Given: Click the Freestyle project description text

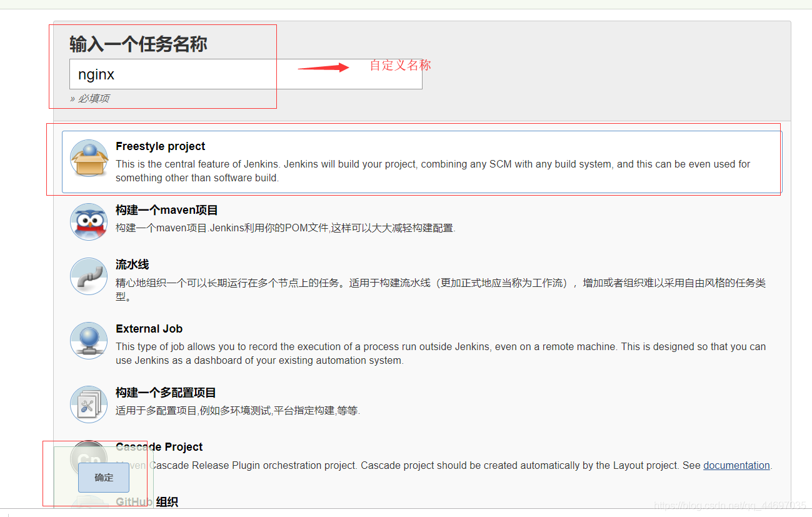Looking at the screenshot, I should tap(433, 171).
